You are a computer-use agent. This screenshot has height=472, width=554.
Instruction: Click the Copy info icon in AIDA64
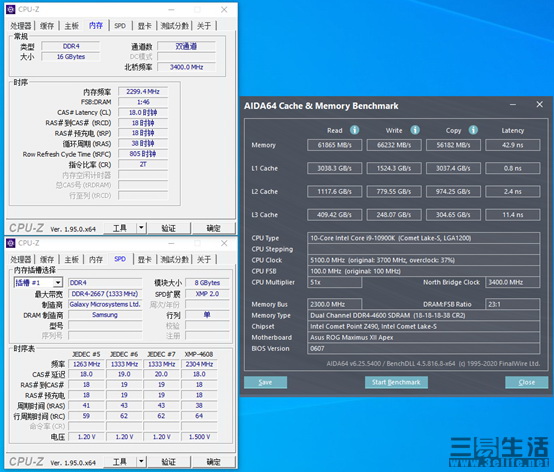click(x=473, y=130)
